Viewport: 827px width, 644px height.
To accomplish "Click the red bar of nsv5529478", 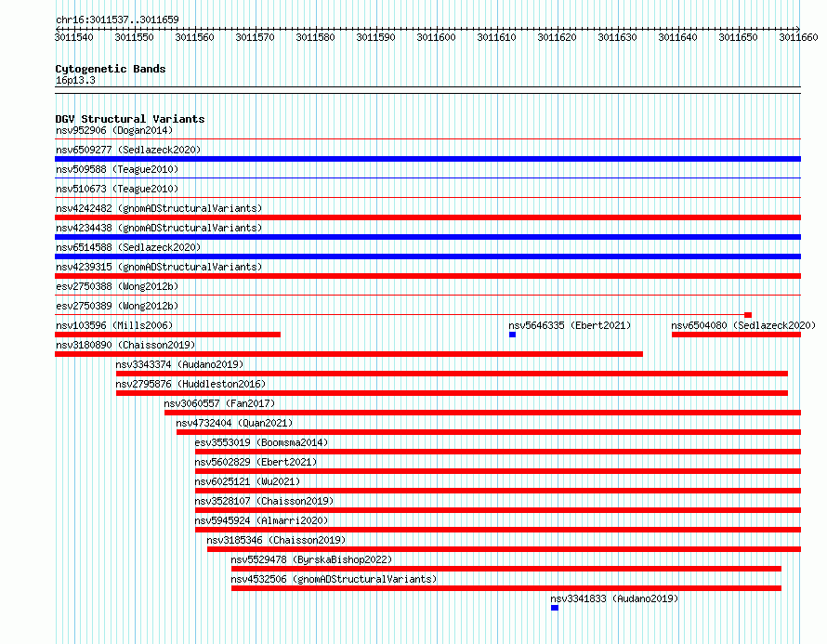I will click(x=506, y=569).
